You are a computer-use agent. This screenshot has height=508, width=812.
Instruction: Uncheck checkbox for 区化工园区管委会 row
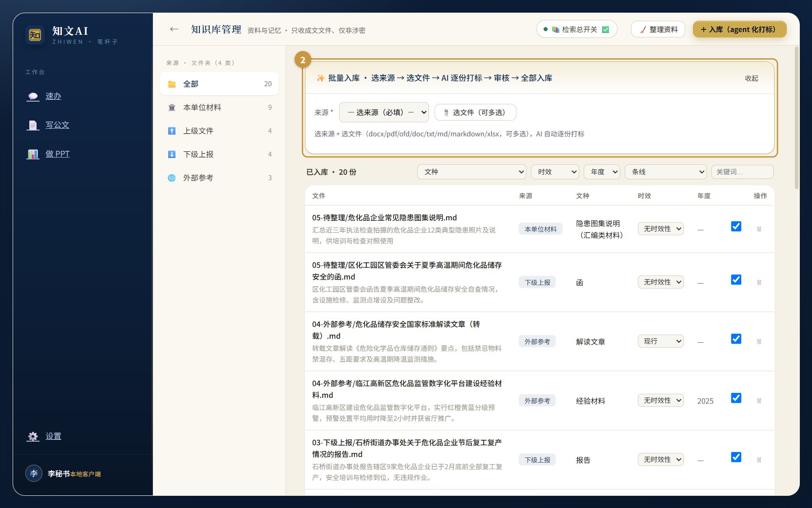point(736,280)
